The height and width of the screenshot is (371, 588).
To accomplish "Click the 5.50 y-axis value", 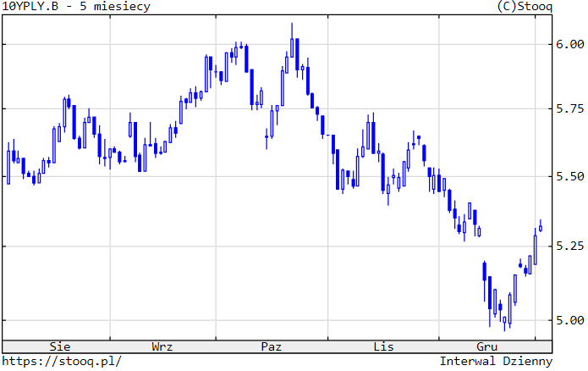I will pos(569,176).
